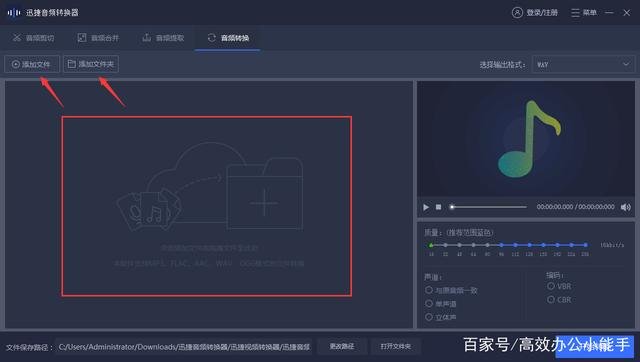Click the 添加文件 (add file) button
The image size is (640, 362).
[x=32, y=64]
